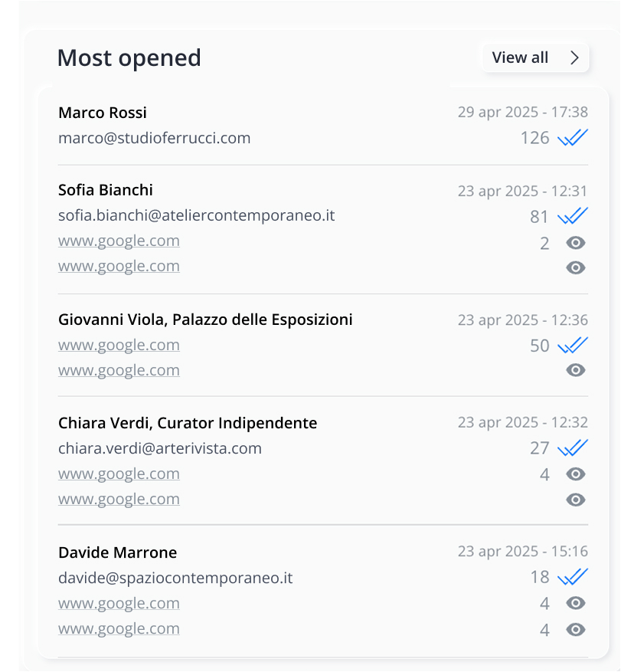Click eye icon in Giovanni Viola's second link row

pyautogui.click(x=576, y=370)
